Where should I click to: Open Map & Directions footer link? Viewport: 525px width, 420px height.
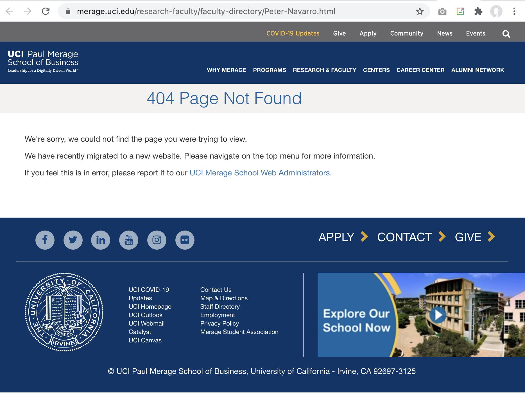[224, 298]
